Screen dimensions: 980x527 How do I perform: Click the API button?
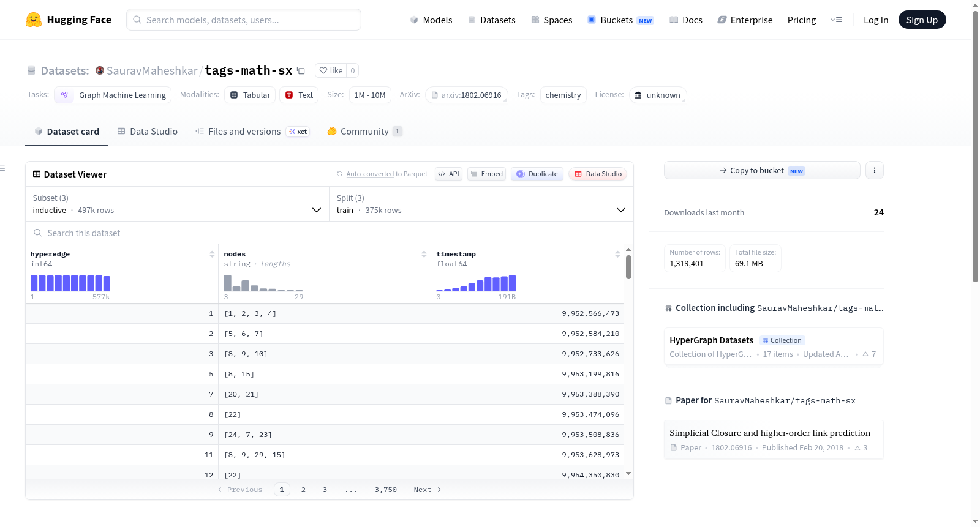[448, 174]
